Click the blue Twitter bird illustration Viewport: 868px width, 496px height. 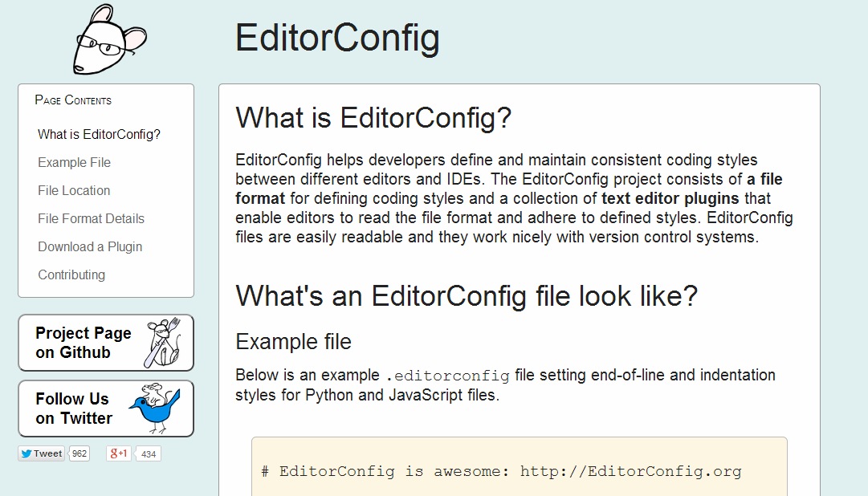(156, 408)
